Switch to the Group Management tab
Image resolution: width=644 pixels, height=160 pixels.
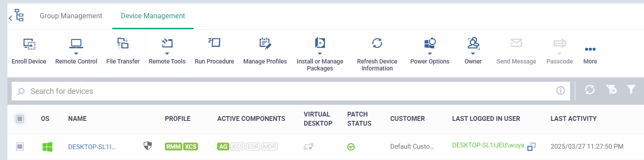(x=71, y=16)
